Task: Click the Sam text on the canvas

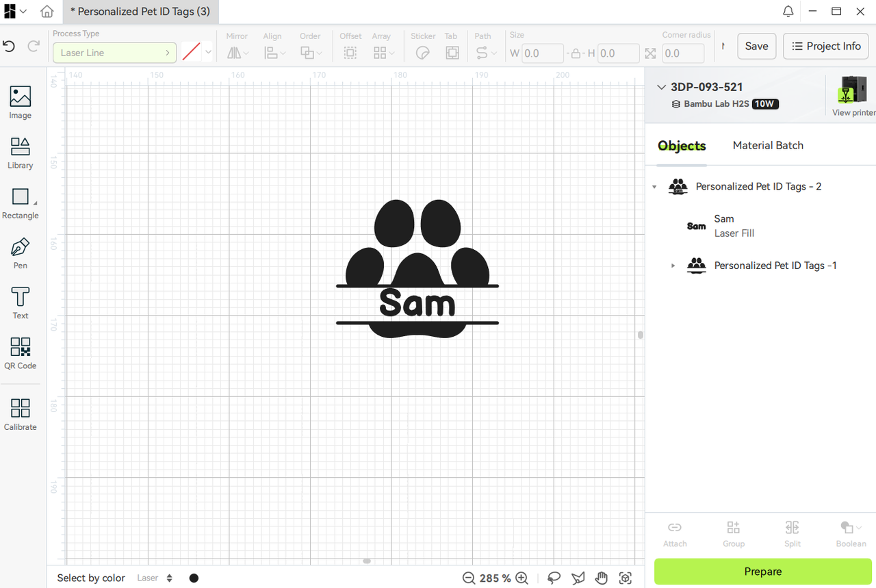Action: tap(417, 304)
